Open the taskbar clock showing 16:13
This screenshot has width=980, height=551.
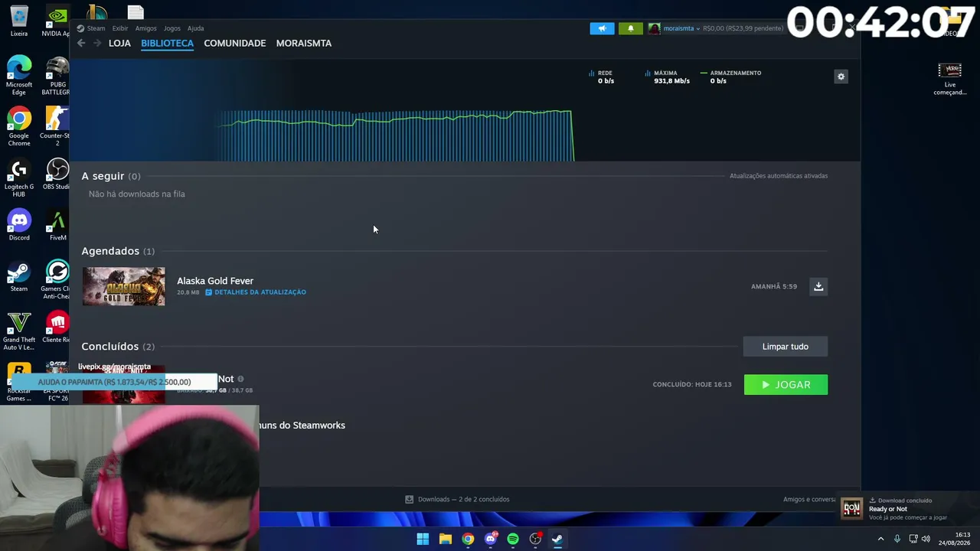[x=955, y=539]
